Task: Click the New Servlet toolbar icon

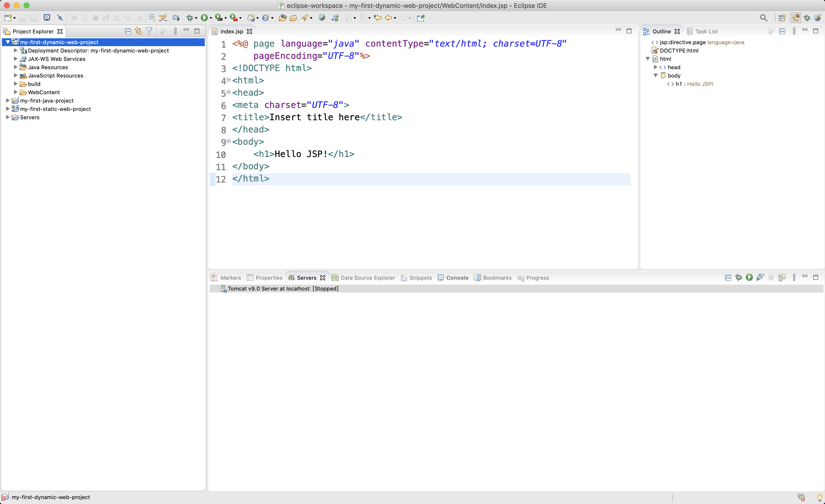Action: click(x=266, y=18)
